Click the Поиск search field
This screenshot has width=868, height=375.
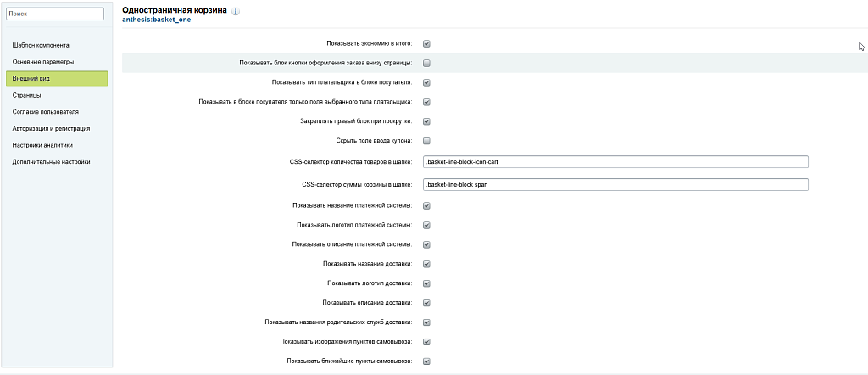coord(55,14)
